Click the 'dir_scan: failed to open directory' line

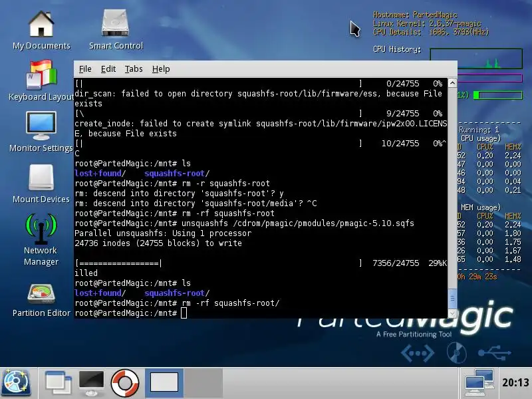point(258,98)
